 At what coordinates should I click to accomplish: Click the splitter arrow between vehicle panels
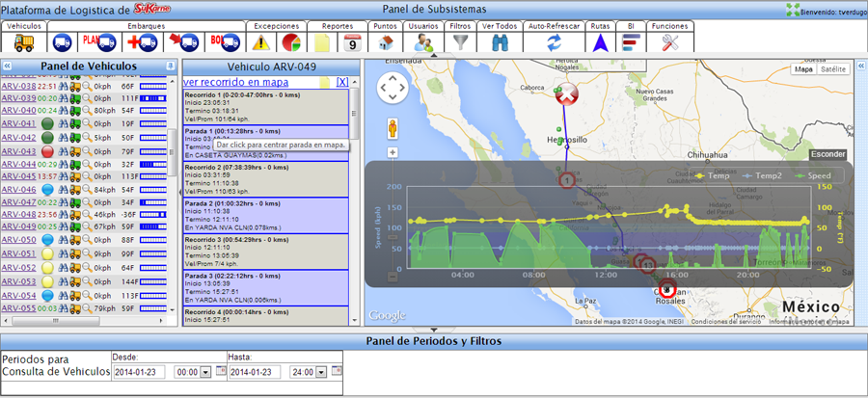(x=180, y=192)
